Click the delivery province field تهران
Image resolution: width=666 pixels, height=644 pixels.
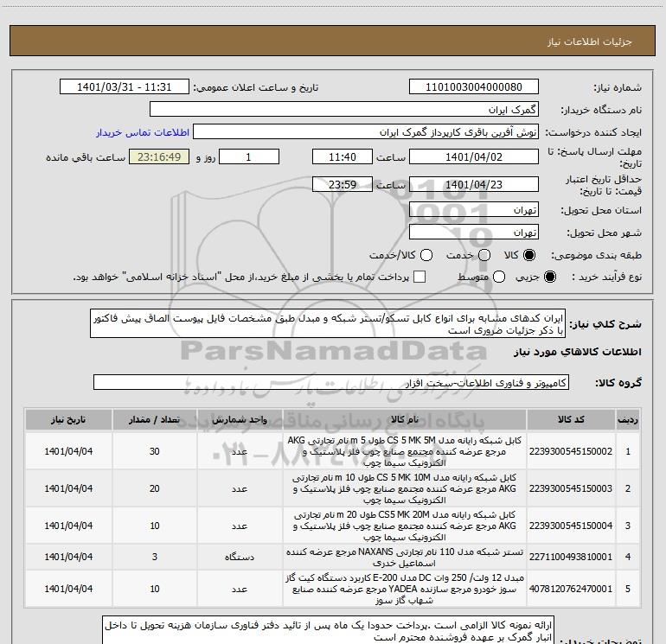click(474, 210)
